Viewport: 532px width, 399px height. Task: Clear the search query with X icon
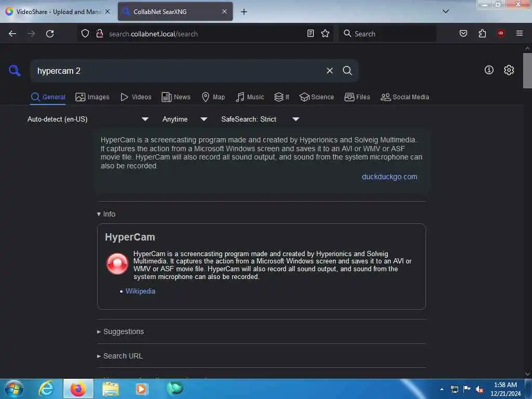click(x=329, y=71)
